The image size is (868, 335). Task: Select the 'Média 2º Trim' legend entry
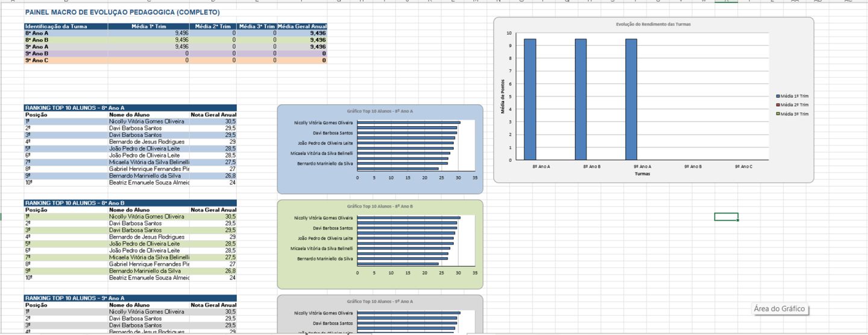pyautogui.click(x=792, y=105)
